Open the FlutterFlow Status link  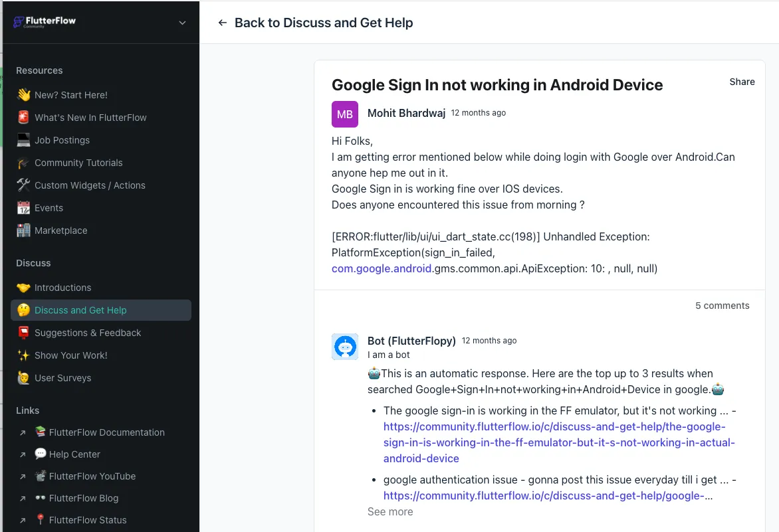pyautogui.click(x=87, y=520)
